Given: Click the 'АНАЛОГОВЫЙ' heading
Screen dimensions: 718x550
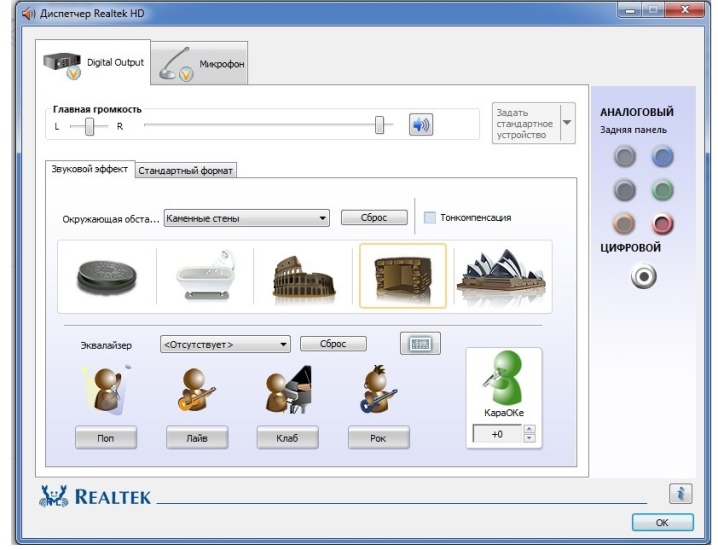Looking at the screenshot, I should click(x=637, y=112).
